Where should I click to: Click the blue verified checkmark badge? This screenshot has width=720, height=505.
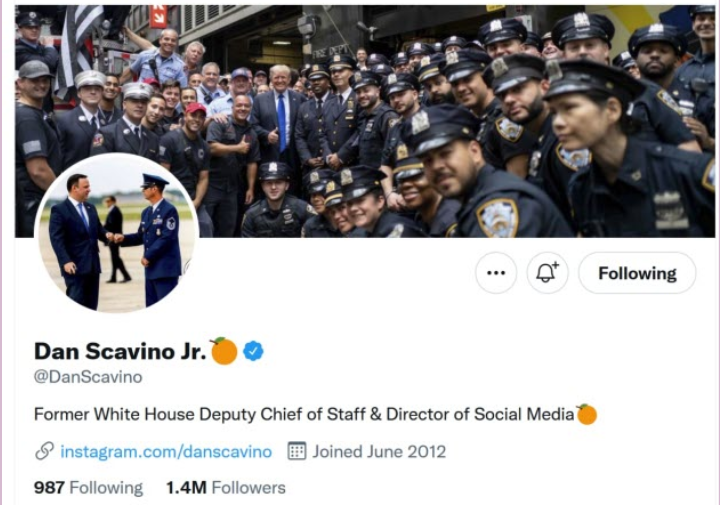[253, 352]
